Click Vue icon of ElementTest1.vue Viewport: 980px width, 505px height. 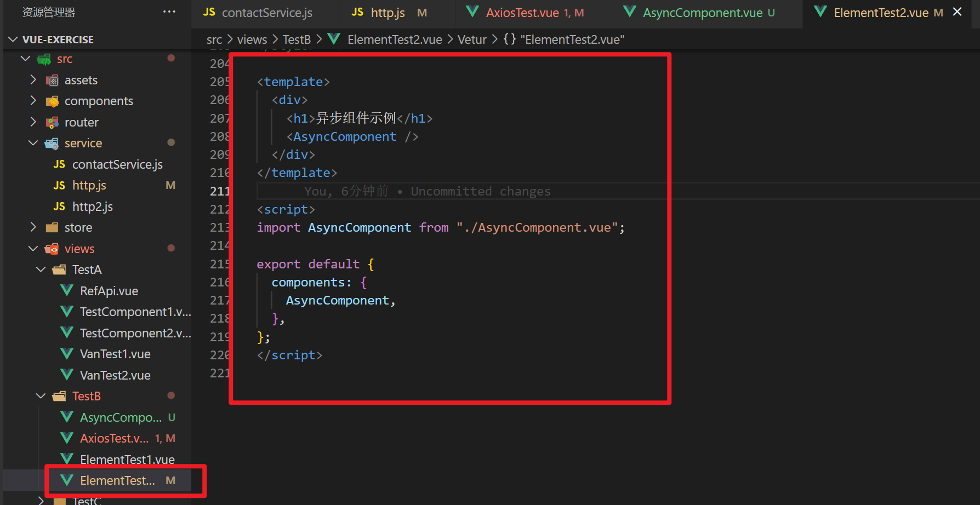(x=67, y=459)
